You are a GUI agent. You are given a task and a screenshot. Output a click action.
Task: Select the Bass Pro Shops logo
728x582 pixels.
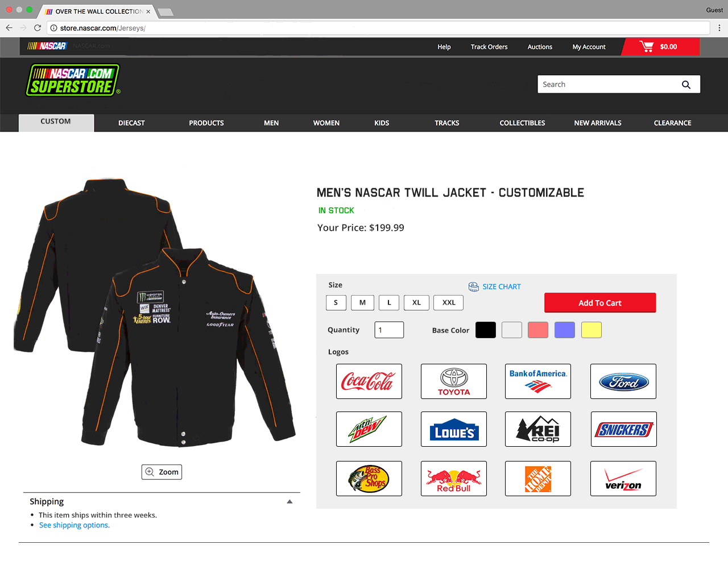[x=369, y=479]
